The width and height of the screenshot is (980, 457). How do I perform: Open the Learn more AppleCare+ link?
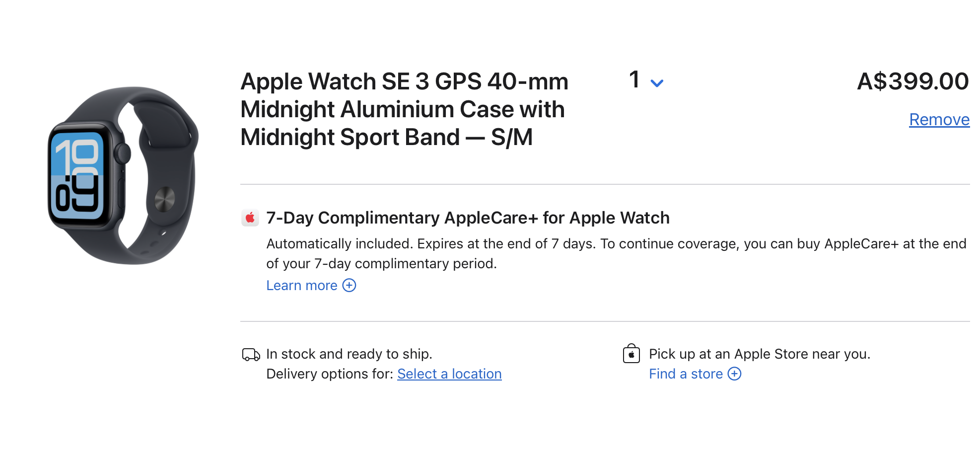[x=302, y=286]
